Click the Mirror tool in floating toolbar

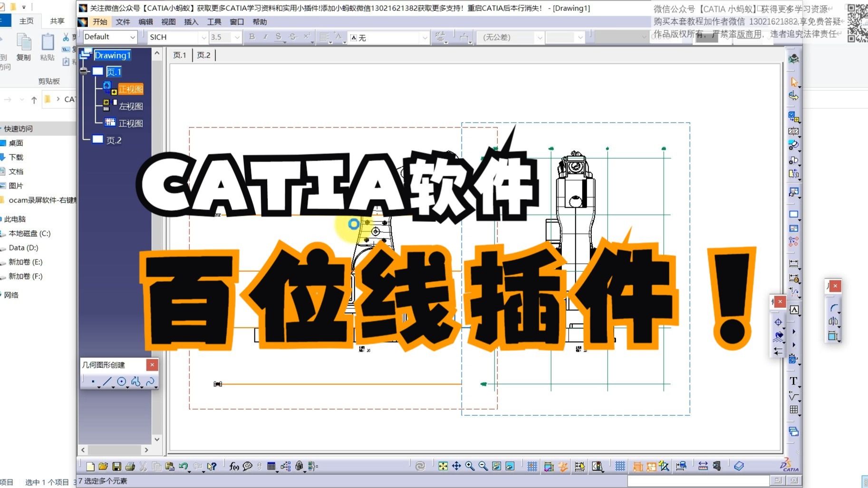833,322
